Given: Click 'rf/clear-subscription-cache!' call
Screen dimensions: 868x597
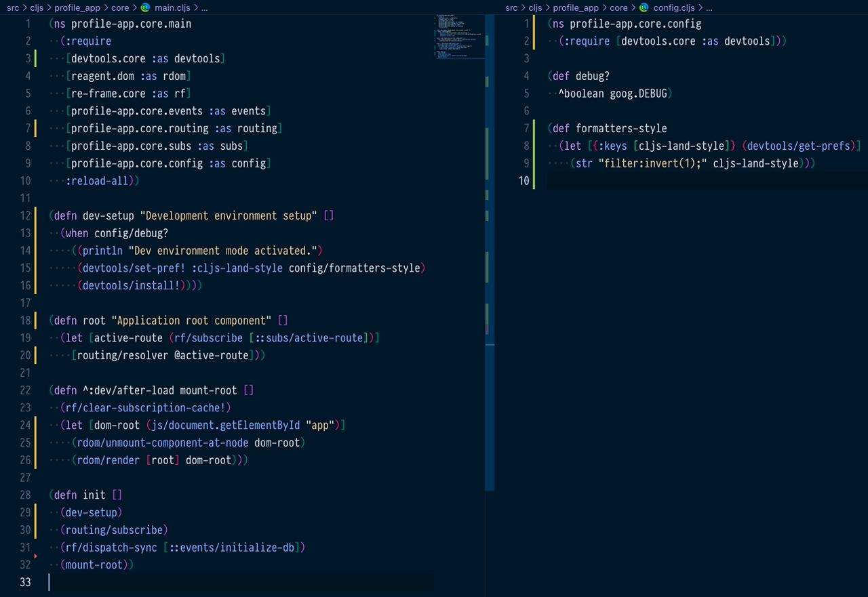Looking at the screenshot, I should [145, 408].
